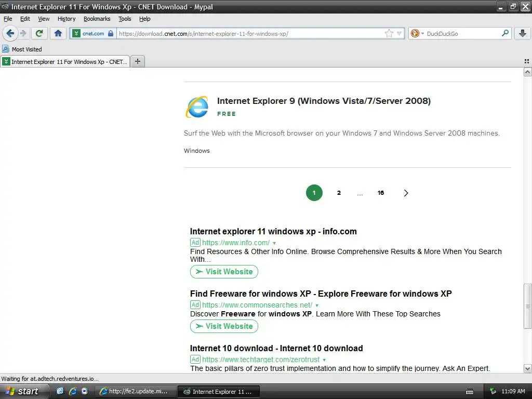Viewport: 532px width, 399px height.
Task: Click the Windows platform label
Action: (197, 151)
